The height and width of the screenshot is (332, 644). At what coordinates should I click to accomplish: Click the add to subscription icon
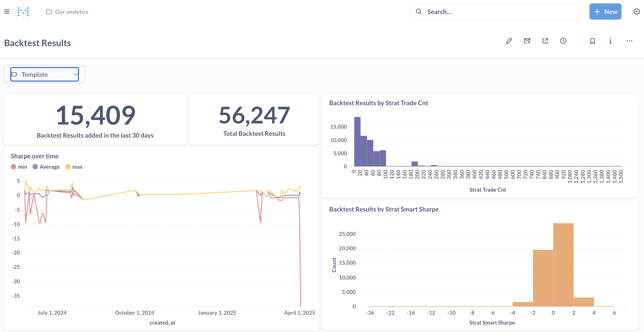(527, 41)
